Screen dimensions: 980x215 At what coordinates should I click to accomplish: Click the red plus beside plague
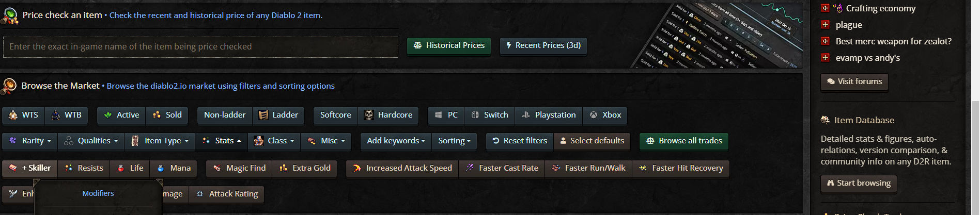(825, 25)
